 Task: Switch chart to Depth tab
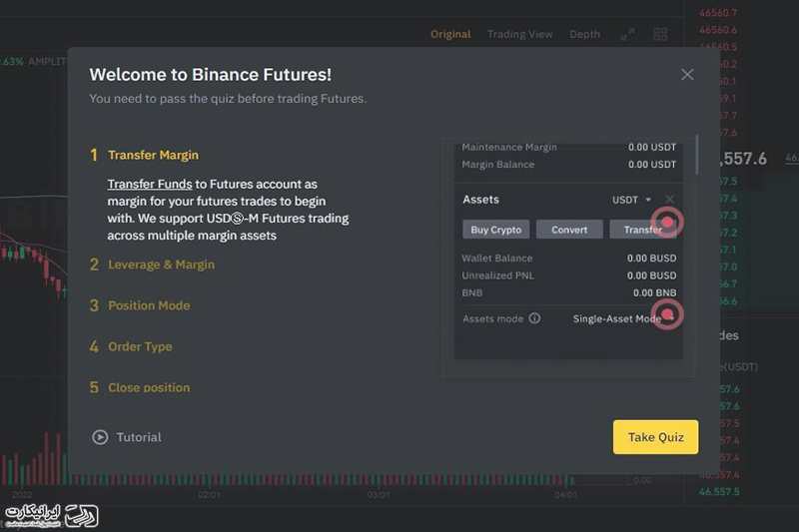click(x=584, y=34)
